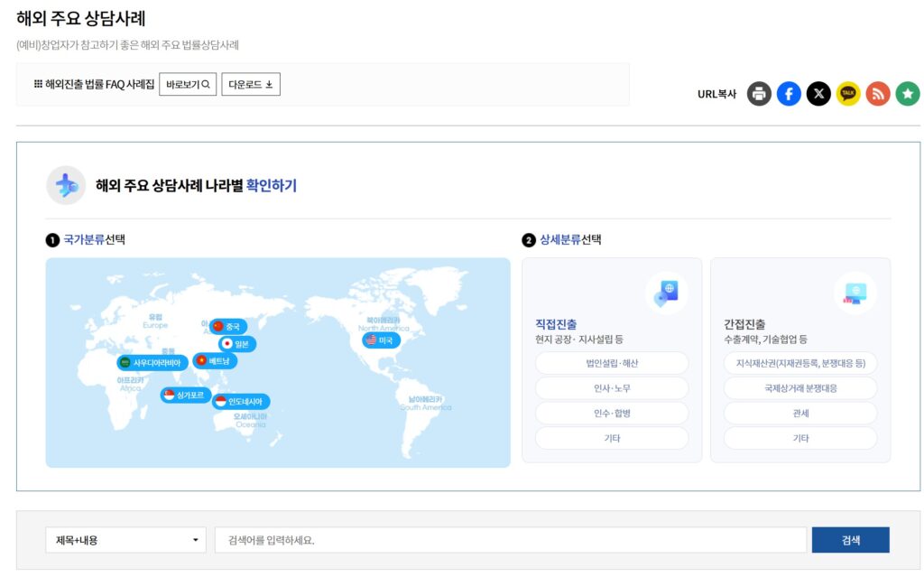The width and height of the screenshot is (924, 577).
Task: Share page on X (Twitter)
Action: pos(818,94)
